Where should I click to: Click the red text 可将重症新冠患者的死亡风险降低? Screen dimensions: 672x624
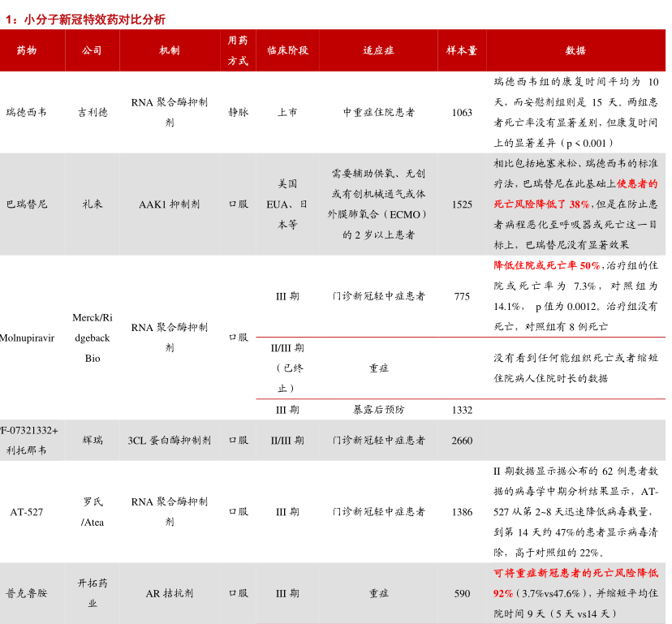pyautogui.click(x=575, y=573)
